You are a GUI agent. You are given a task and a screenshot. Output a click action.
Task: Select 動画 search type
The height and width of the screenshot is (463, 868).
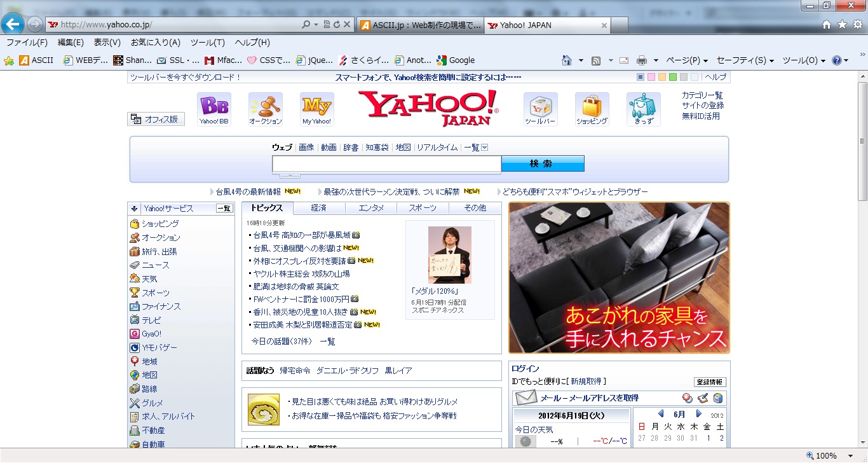coord(329,148)
